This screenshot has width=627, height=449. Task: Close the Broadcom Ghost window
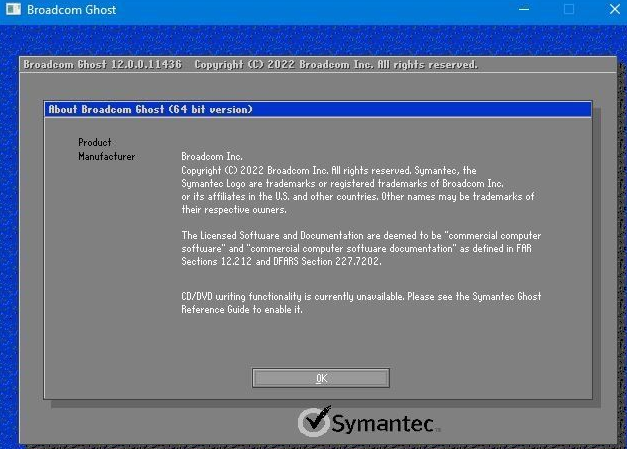point(615,9)
